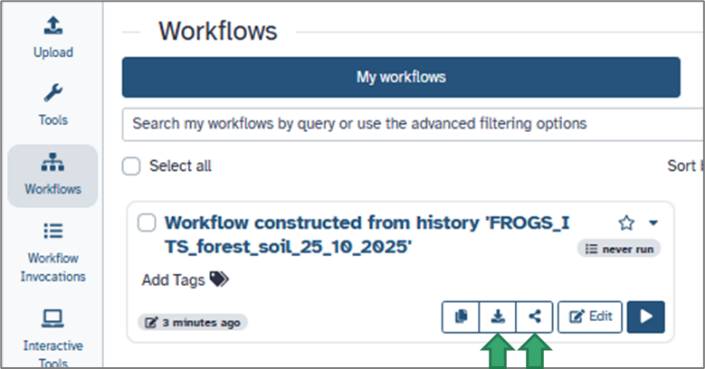Open the Upload panel icon
The height and width of the screenshot is (369, 705).
coord(53,26)
